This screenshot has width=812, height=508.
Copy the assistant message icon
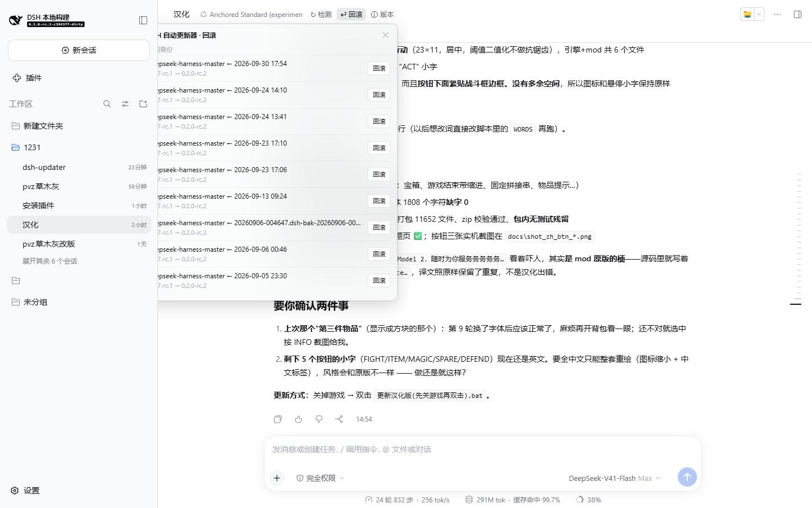pos(278,419)
